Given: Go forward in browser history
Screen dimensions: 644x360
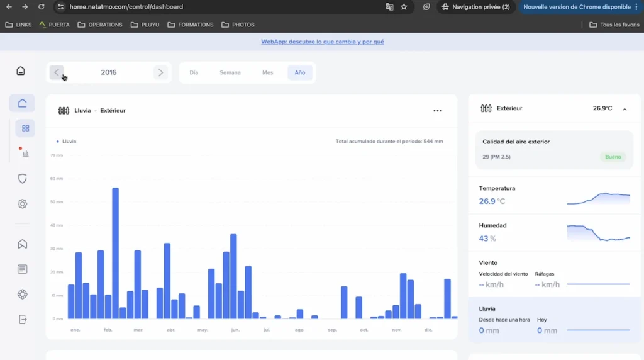Looking at the screenshot, I should (25, 6).
